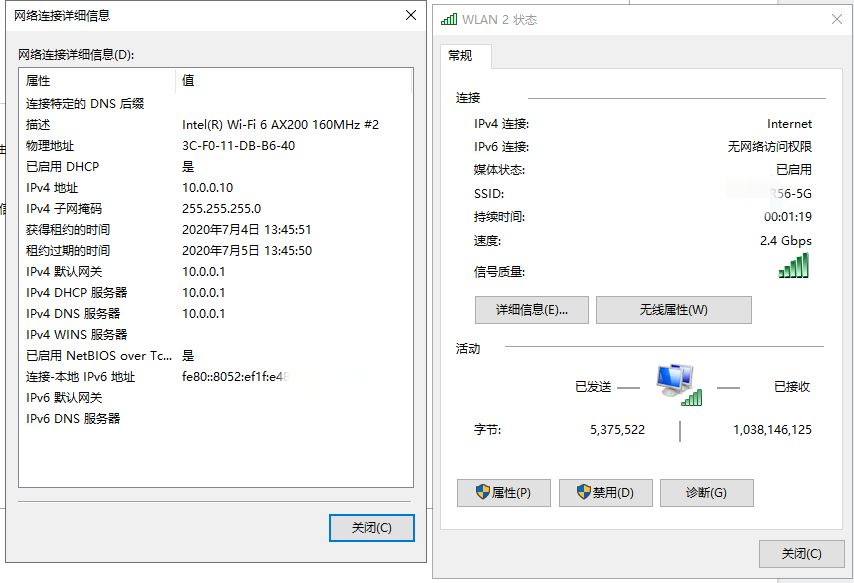Select the 描述 row showing Intel Wi-Fi 6 AX200
This screenshot has width=854, height=583.
pyautogui.click(x=216, y=124)
